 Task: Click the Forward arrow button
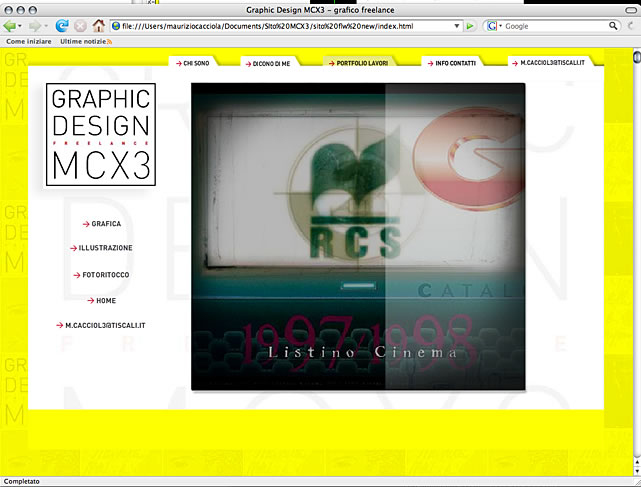[x=35, y=26]
